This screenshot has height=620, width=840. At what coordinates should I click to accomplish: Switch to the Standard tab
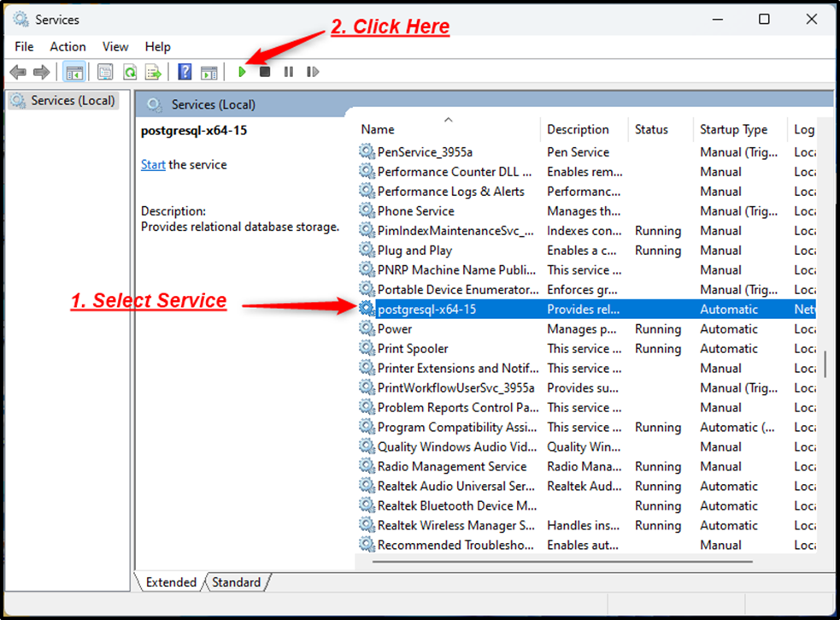(x=236, y=582)
